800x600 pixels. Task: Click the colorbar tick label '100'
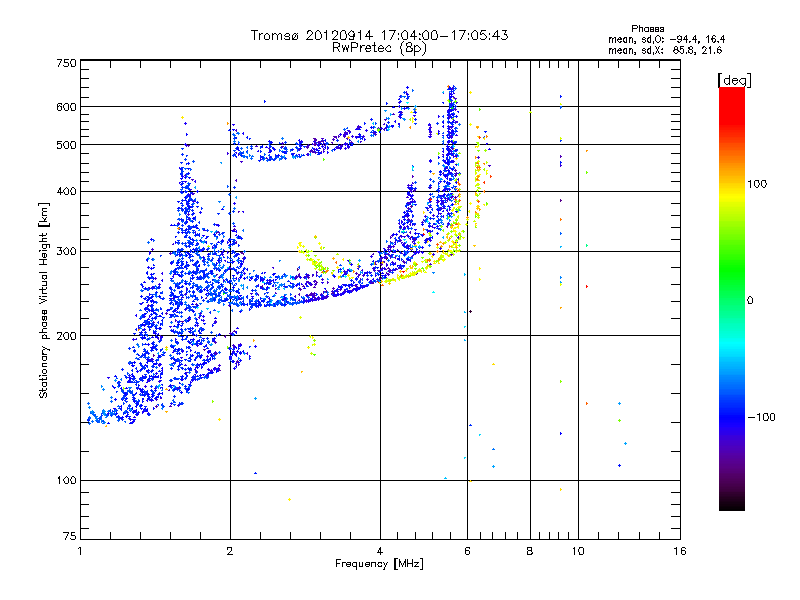pyautogui.click(x=757, y=184)
